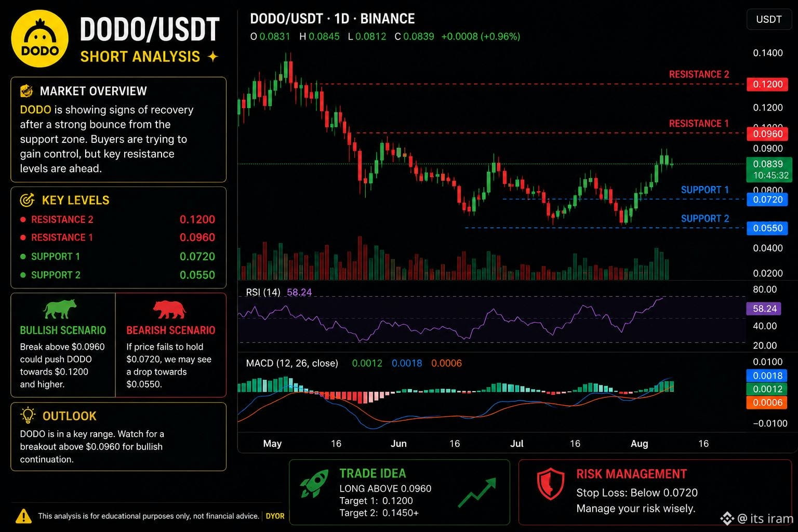Click the USDT currency button
The height and width of the screenshot is (532, 798).
click(768, 19)
